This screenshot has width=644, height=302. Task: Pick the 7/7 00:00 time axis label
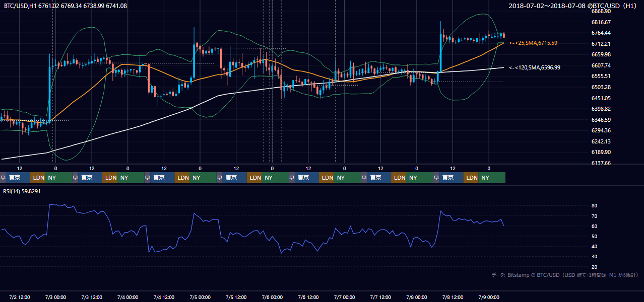[x=345, y=297]
